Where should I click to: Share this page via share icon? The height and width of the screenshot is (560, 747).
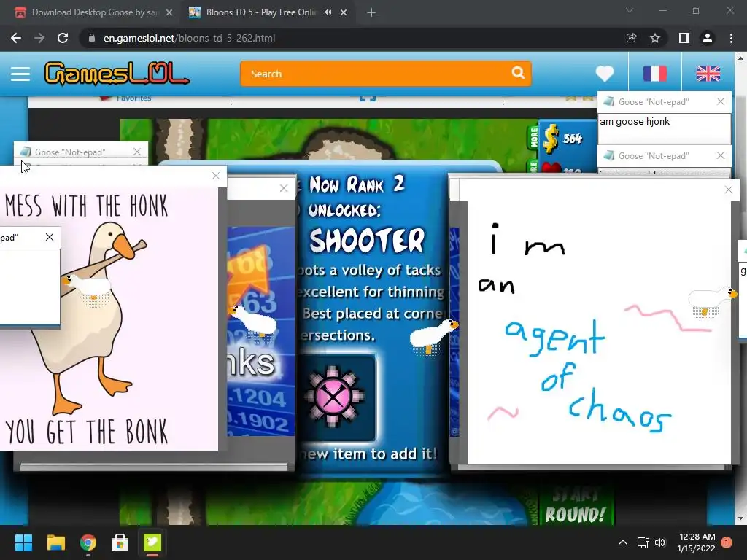[x=631, y=38]
